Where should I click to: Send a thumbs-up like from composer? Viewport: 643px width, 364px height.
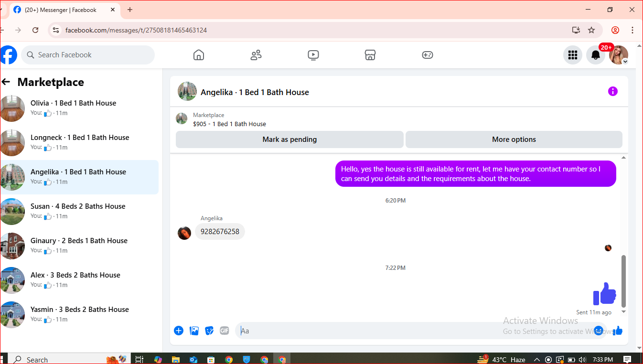(618, 331)
